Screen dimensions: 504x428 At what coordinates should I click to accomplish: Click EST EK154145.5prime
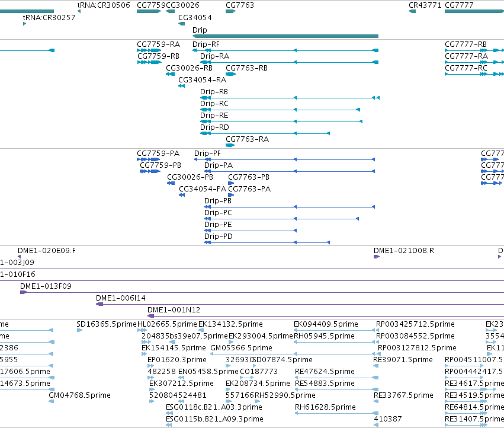coord(174,348)
